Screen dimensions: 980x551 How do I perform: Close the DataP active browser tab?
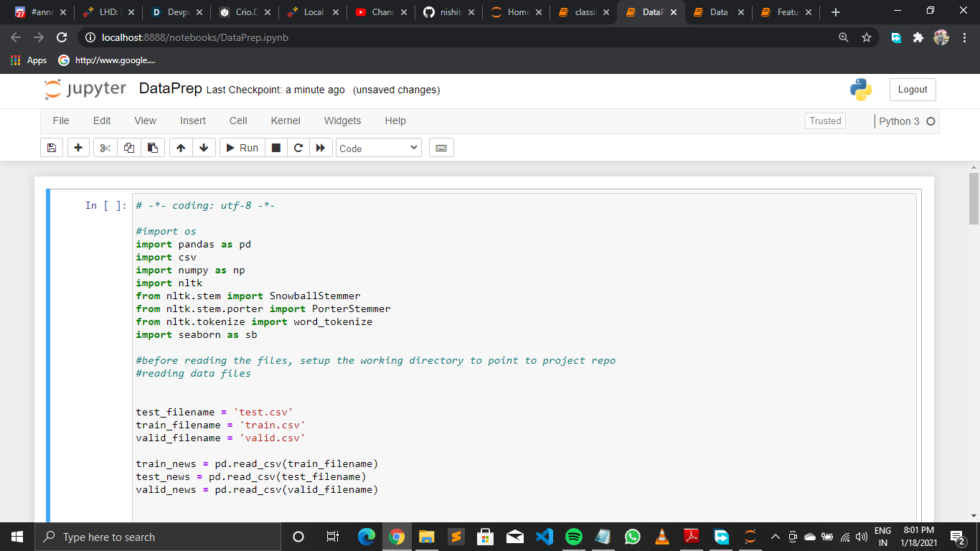(x=673, y=12)
